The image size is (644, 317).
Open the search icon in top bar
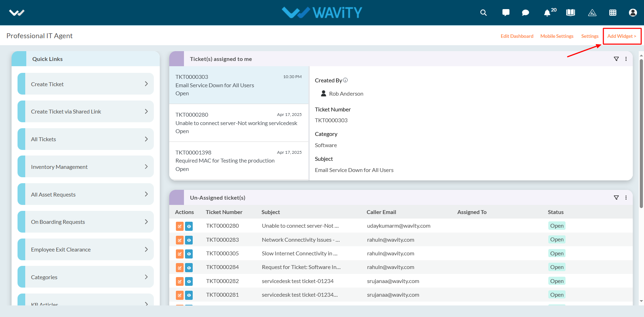pos(483,13)
